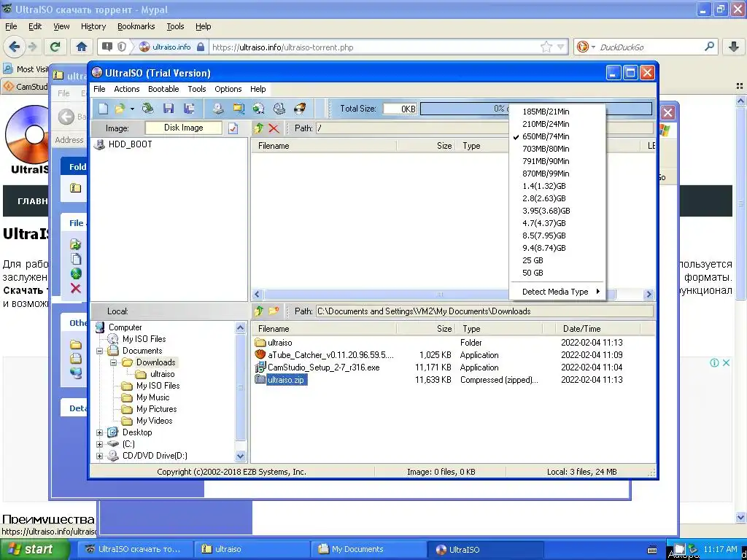Viewport: 747px width, 560px height.
Task: Click the browser Home icon
Action: click(82, 47)
